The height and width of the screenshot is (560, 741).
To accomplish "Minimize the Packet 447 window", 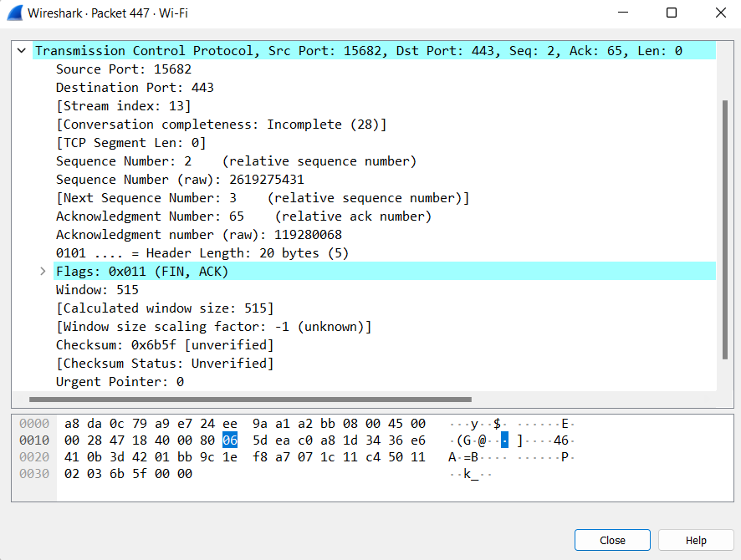I will tap(623, 13).
